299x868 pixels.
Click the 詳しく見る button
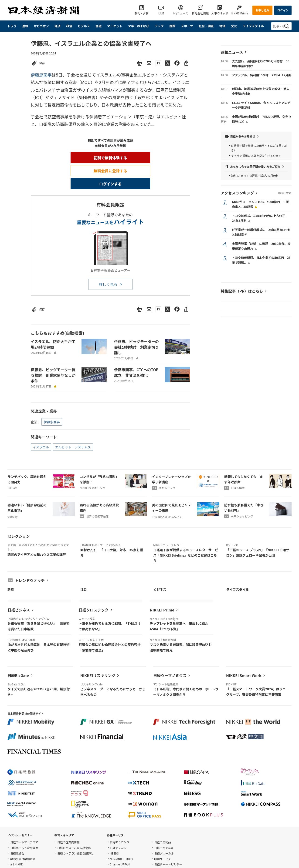click(110, 284)
